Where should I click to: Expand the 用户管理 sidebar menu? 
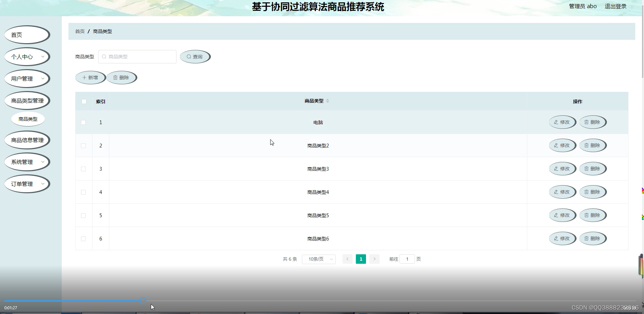[27, 79]
